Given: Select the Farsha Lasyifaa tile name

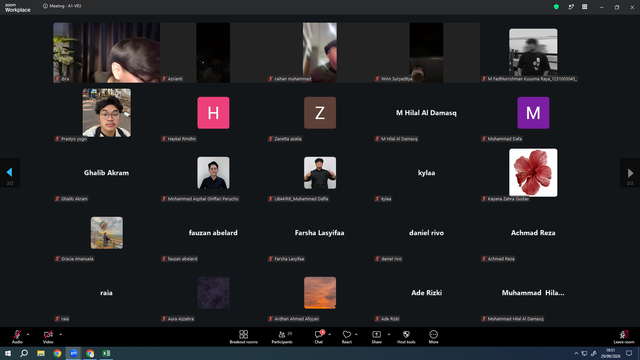Looking at the screenshot, I should pyautogui.click(x=320, y=233).
